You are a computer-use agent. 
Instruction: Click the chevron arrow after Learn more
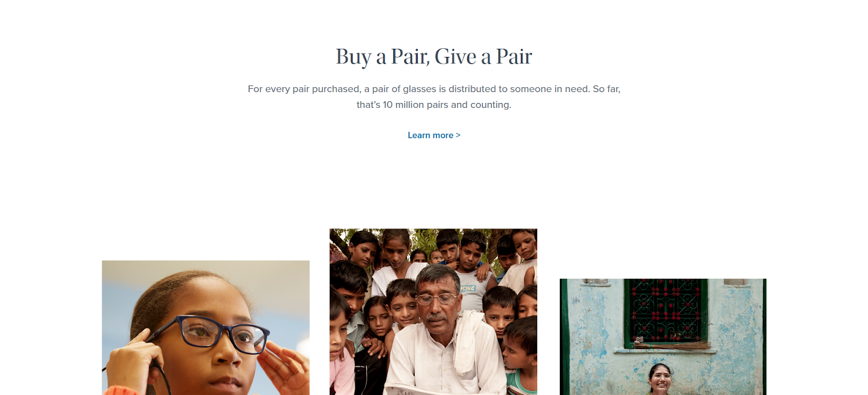458,135
